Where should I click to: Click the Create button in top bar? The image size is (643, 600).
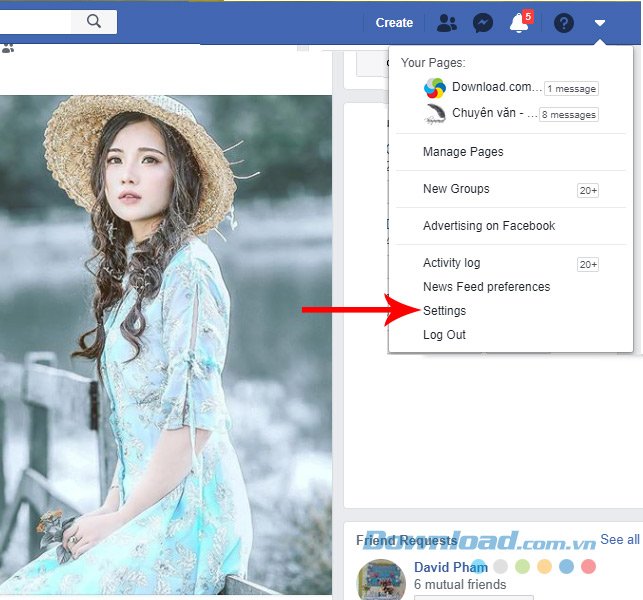point(394,23)
